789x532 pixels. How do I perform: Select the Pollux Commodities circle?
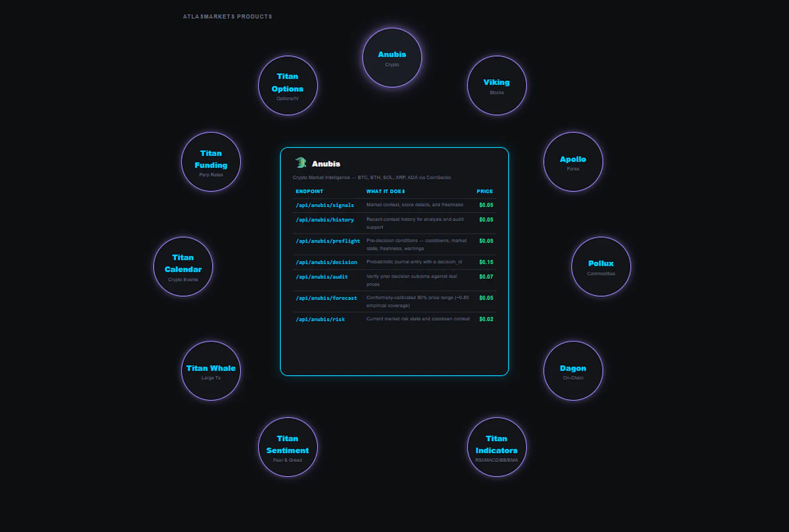tap(601, 267)
